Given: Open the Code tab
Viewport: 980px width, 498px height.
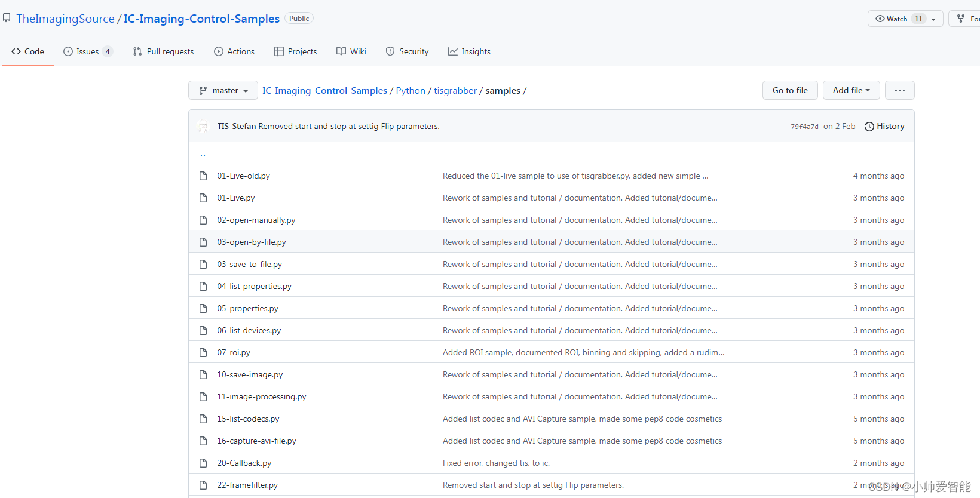Looking at the screenshot, I should 27,51.
